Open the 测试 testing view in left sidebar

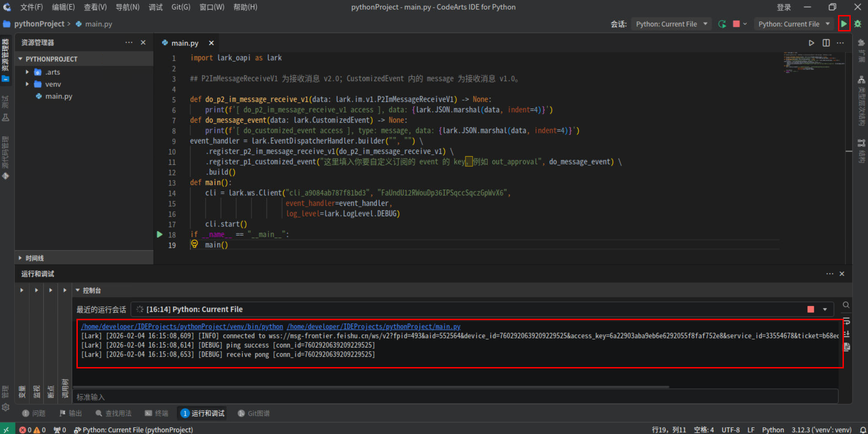(5, 108)
